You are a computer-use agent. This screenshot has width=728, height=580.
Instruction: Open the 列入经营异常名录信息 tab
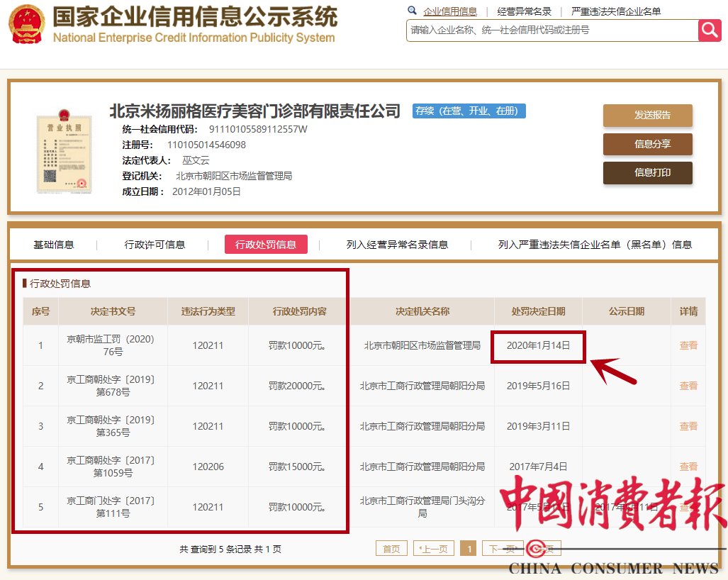[397, 244]
